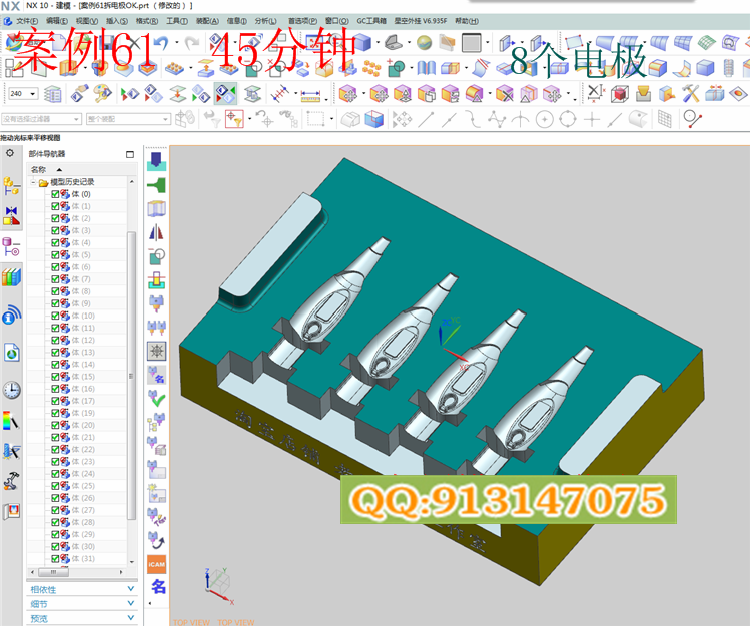This screenshot has width=750, height=626.
Task: Click the mirror triangles icon in vertical toolbar
Action: click(156, 233)
